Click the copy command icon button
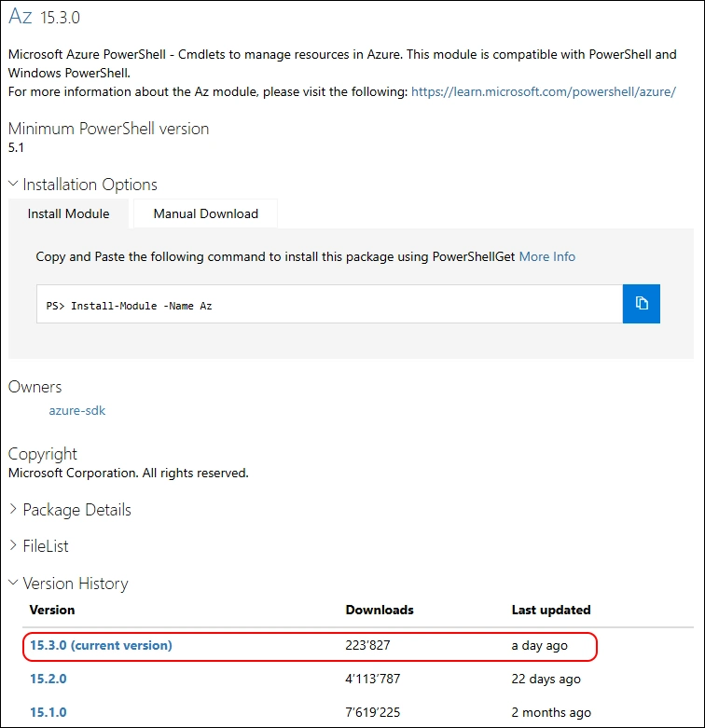Screen dimensions: 705x728 [x=642, y=304]
